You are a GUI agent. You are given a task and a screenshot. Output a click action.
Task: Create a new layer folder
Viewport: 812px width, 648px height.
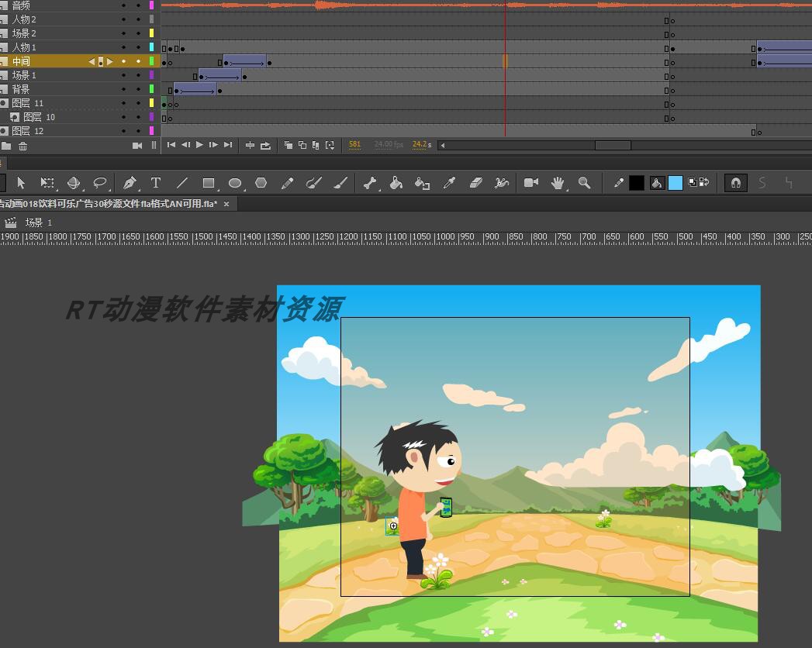click(x=6, y=146)
